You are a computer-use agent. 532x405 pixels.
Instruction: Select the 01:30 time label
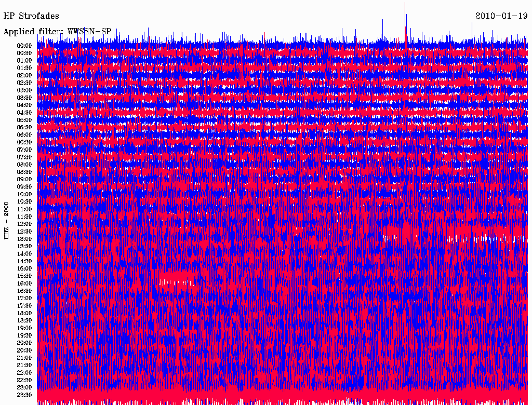coord(24,68)
